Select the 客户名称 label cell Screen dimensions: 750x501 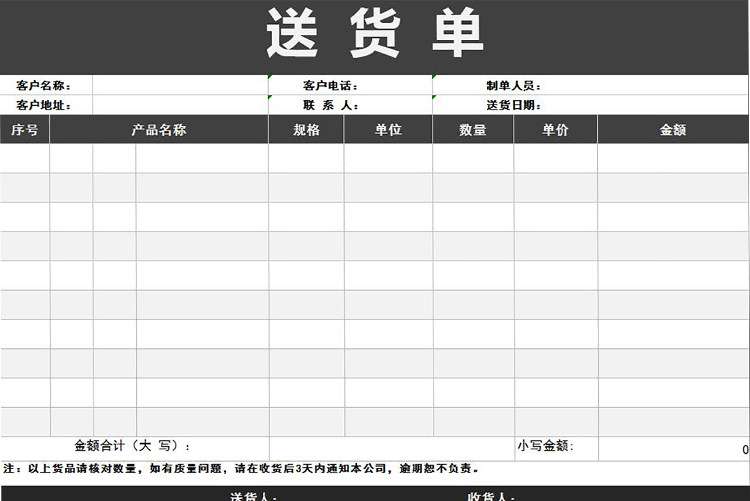tap(46, 85)
